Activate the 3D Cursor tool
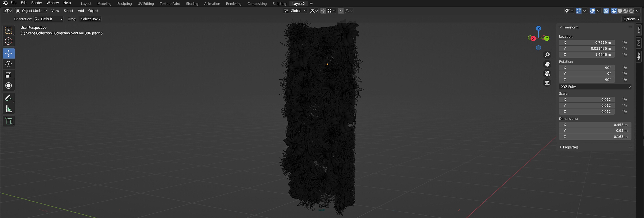 click(9, 41)
